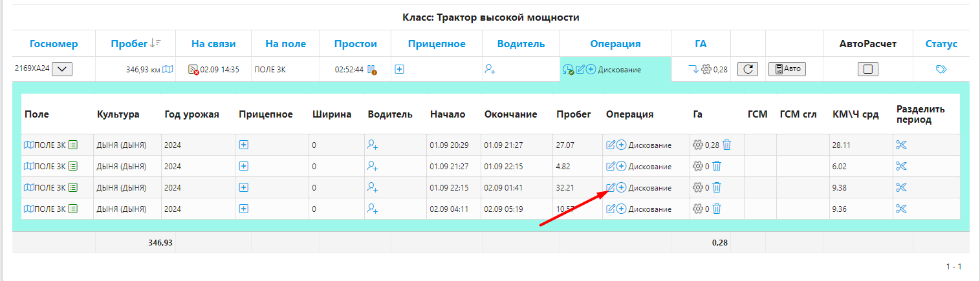Image resolution: width=980 pixels, height=281 pixels.
Task: Click the total 346,93 in the footer
Action: click(160, 242)
